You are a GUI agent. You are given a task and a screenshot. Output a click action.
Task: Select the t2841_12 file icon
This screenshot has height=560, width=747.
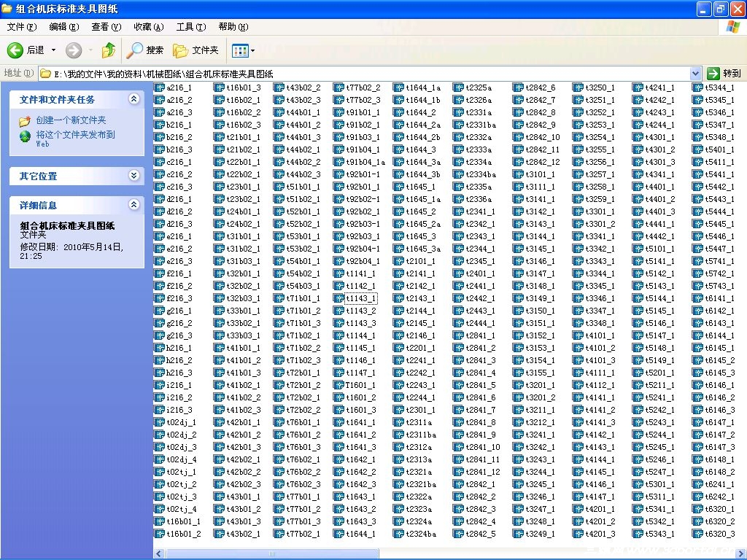tap(458, 472)
